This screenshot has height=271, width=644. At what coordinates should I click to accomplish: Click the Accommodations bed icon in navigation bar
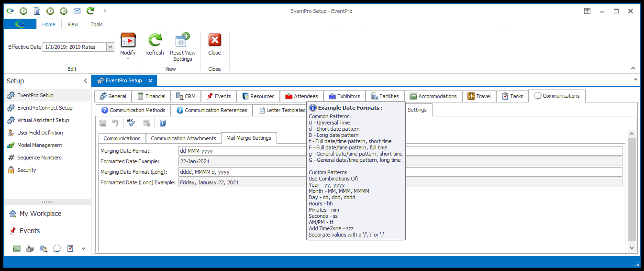pos(17,248)
